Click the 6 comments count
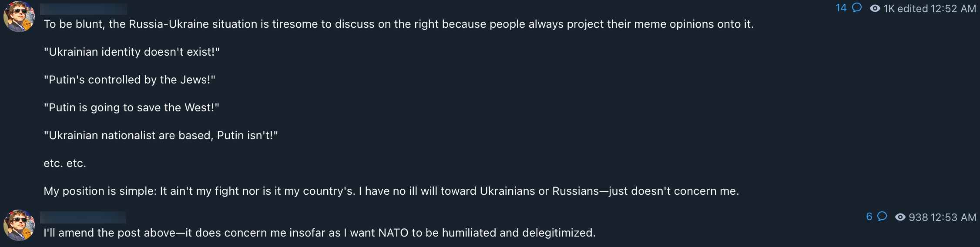Viewport: 980px width, 247px height. pos(869,217)
